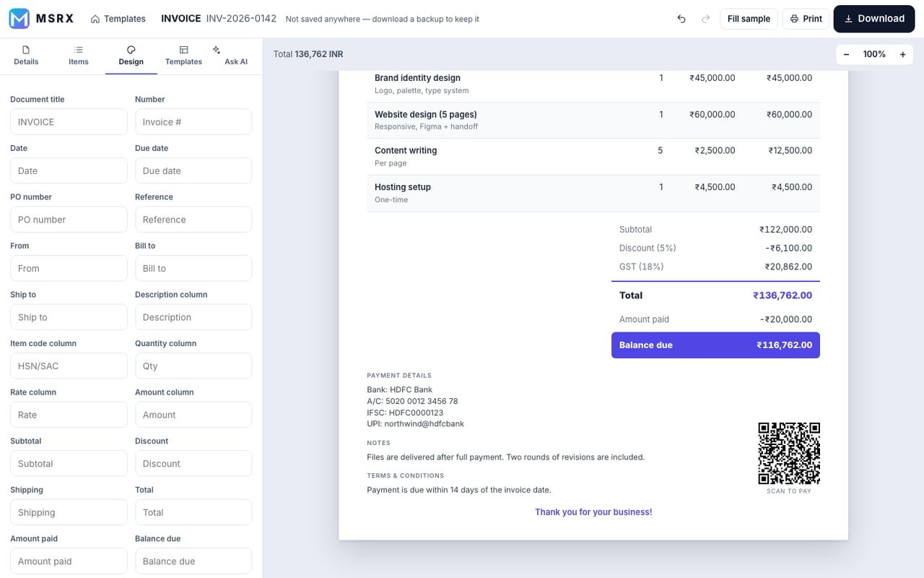The image size is (924, 578).
Task: Focus the Amount paid field
Action: point(69,561)
